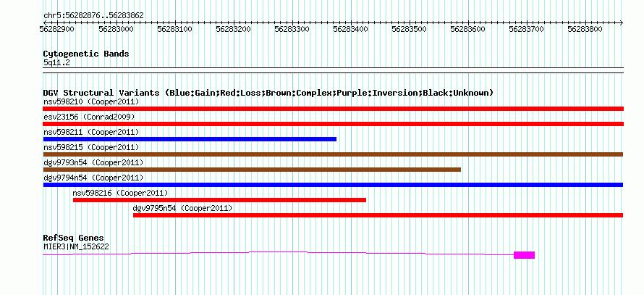
Task: Click ruler position 56283400
Action: coord(351,29)
